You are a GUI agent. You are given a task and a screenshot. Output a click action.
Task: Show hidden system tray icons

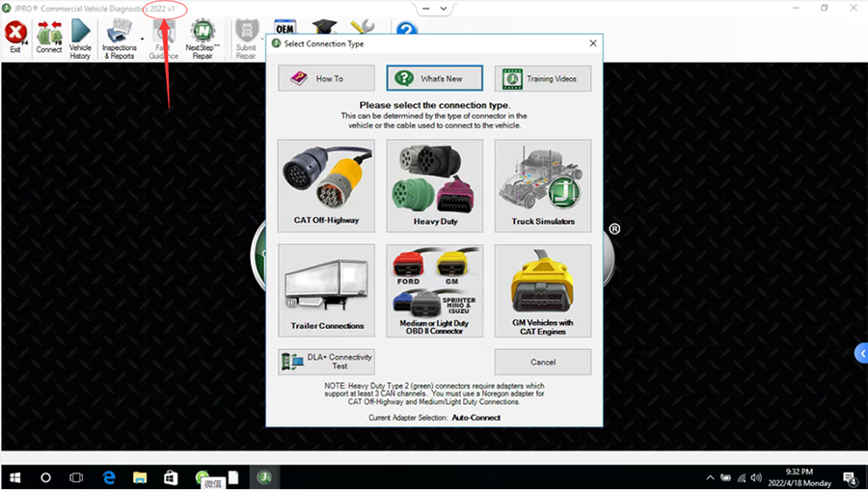[x=710, y=477]
